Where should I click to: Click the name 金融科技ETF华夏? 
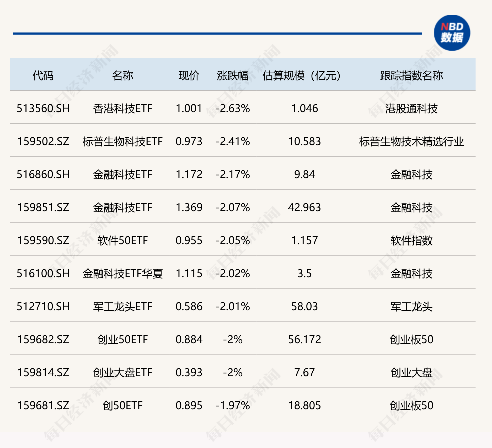pyautogui.click(x=122, y=274)
